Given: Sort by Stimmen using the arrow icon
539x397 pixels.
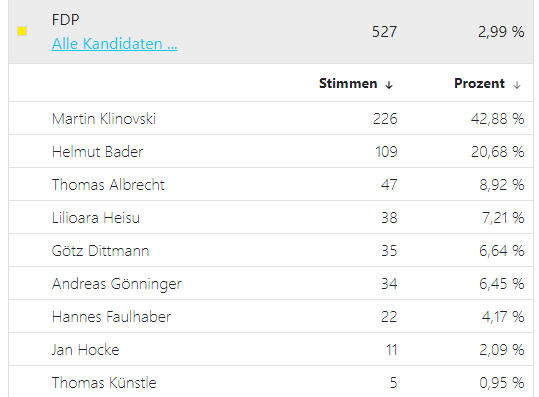Looking at the screenshot, I should [389, 85].
